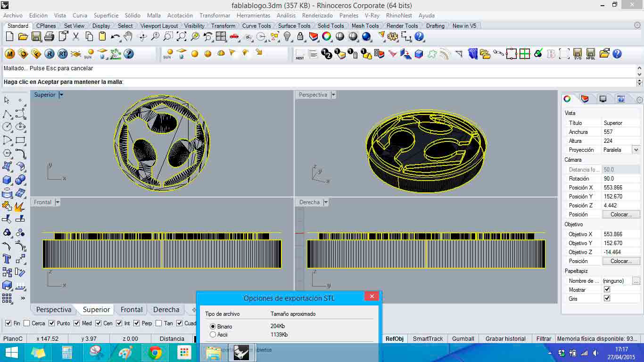Click the Zoom Extents icon
Image resolution: width=644 pixels, height=362 pixels.
coord(182,37)
